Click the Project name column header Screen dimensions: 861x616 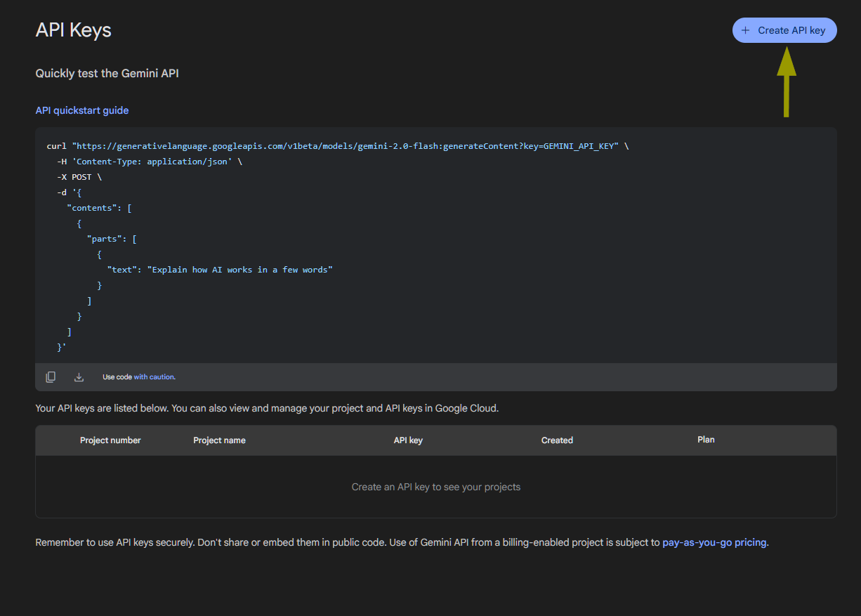(219, 440)
